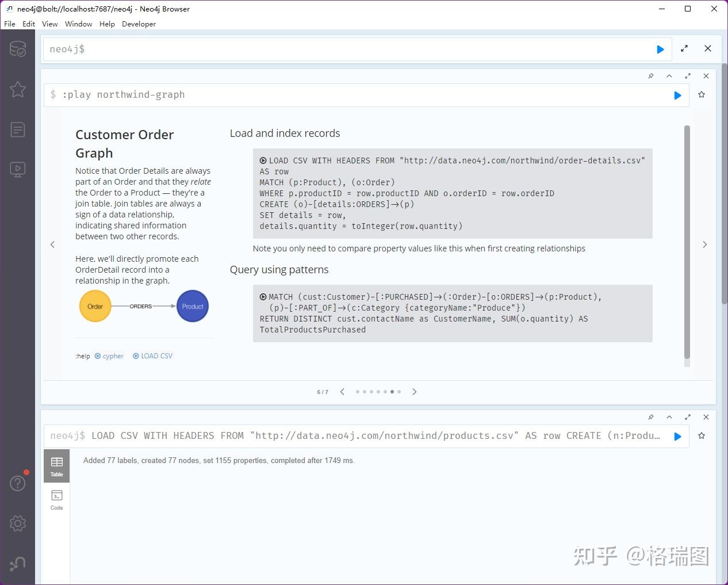Open the Help menu
Image resolution: width=728 pixels, height=585 pixels.
click(x=107, y=24)
